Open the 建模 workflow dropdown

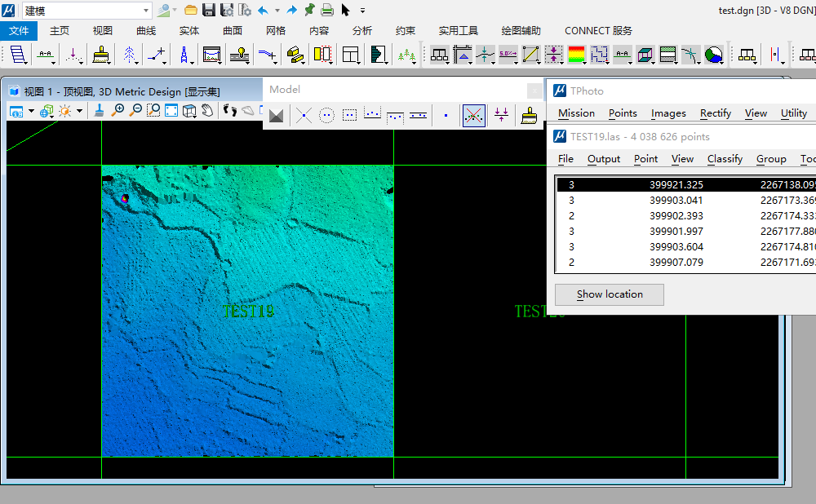coord(146,11)
